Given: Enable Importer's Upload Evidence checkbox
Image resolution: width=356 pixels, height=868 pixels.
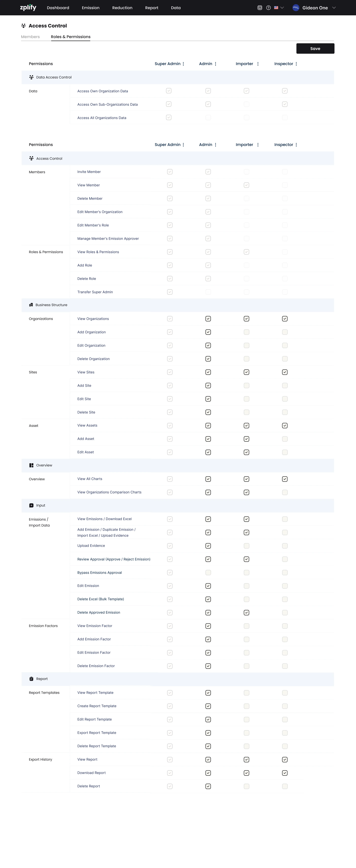Looking at the screenshot, I should click(x=246, y=546).
